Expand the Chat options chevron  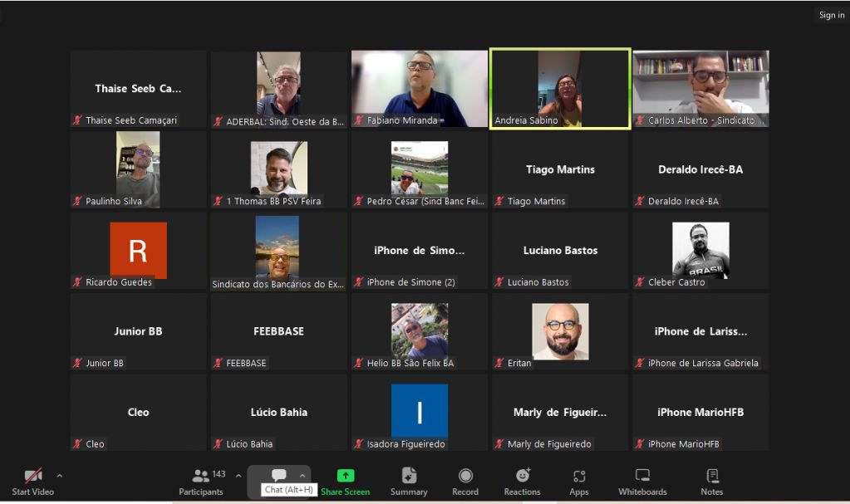tap(302, 476)
